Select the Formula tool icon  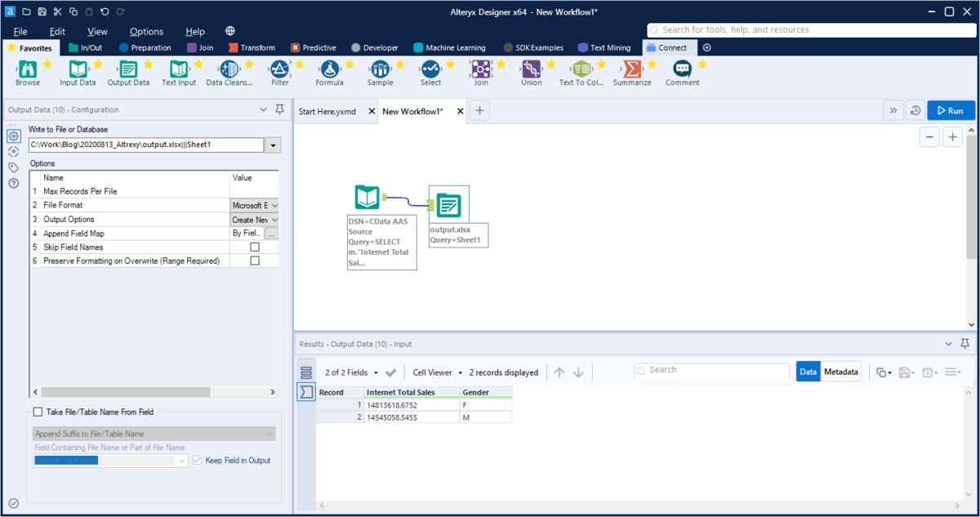(330, 69)
